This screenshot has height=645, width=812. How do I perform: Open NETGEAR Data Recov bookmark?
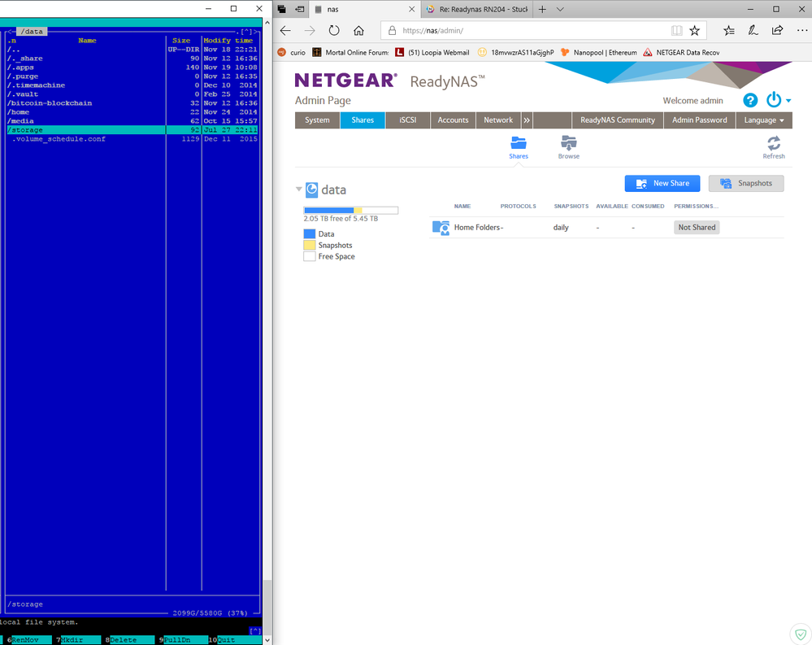(x=681, y=52)
